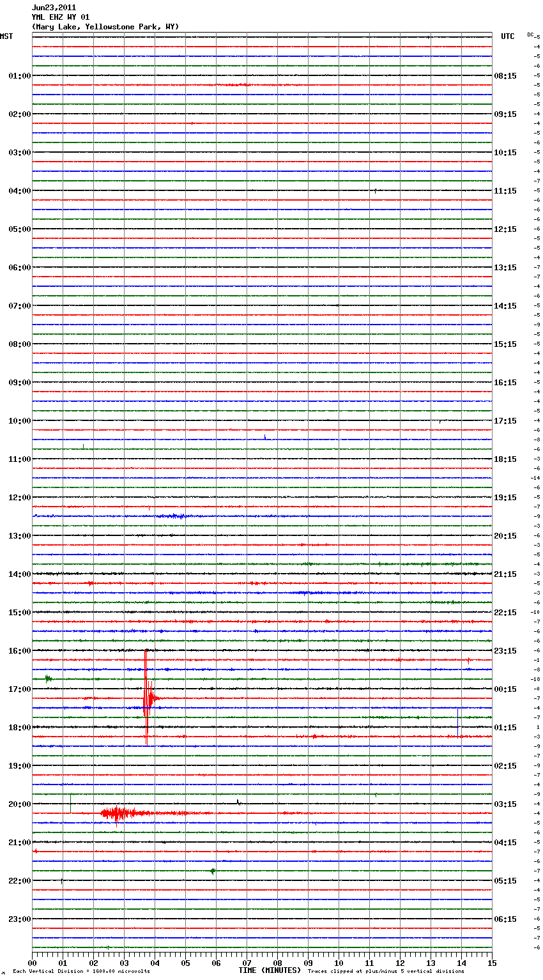543x980 pixels.
Task: Click the vertical division microvolts scale note
Action: (x=81, y=972)
